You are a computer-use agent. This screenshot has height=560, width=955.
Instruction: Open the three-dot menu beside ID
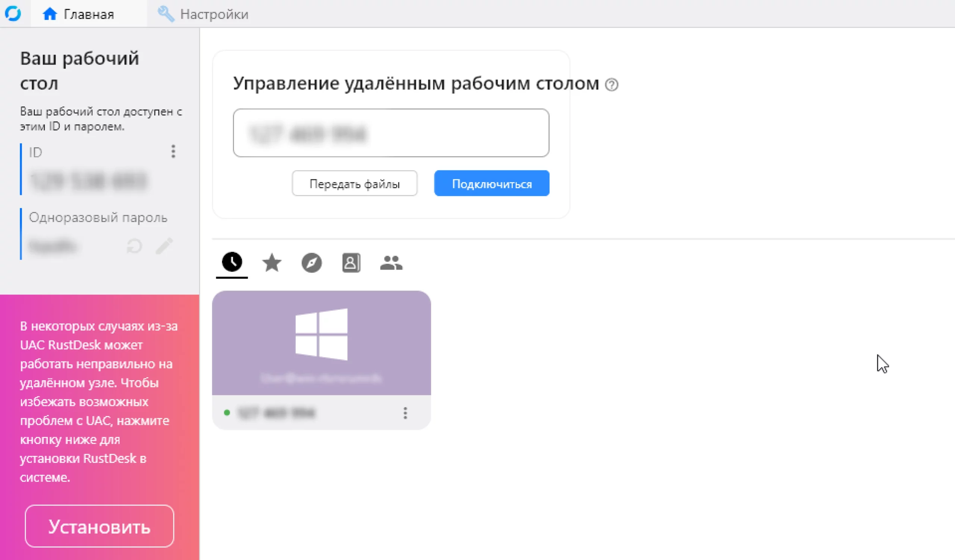[x=173, y=151]
